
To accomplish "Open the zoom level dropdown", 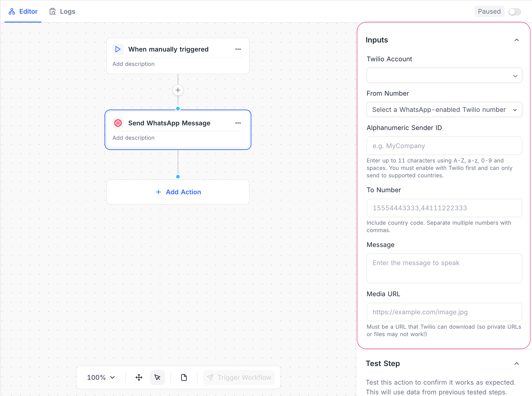I will pos(101,377).
